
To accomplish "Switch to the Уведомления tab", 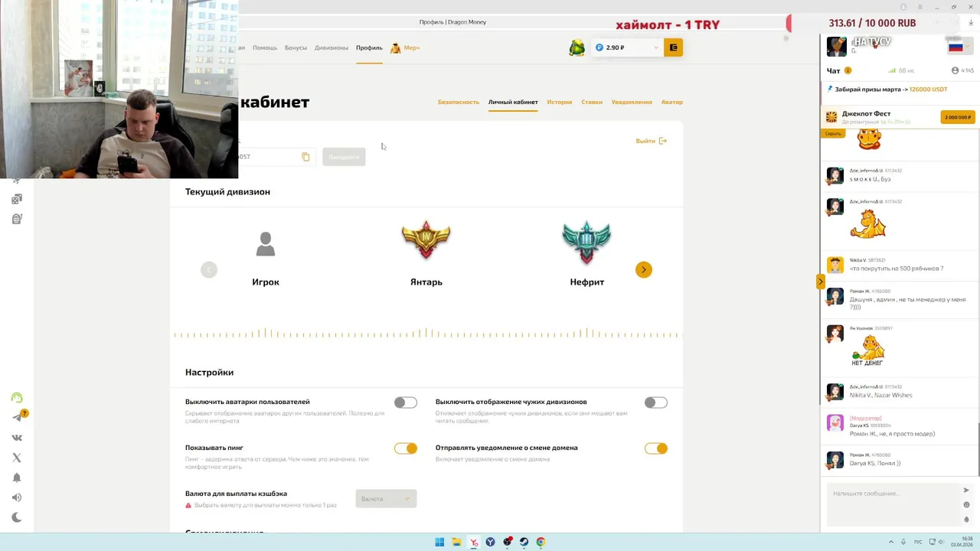I will [x=632, y=102].
